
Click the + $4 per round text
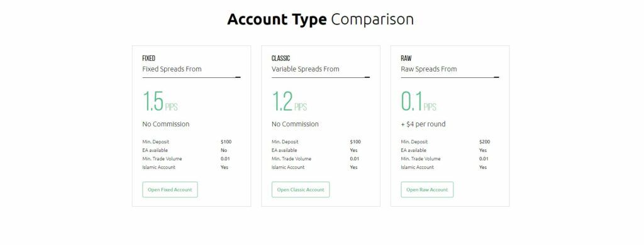coord(423,124)
